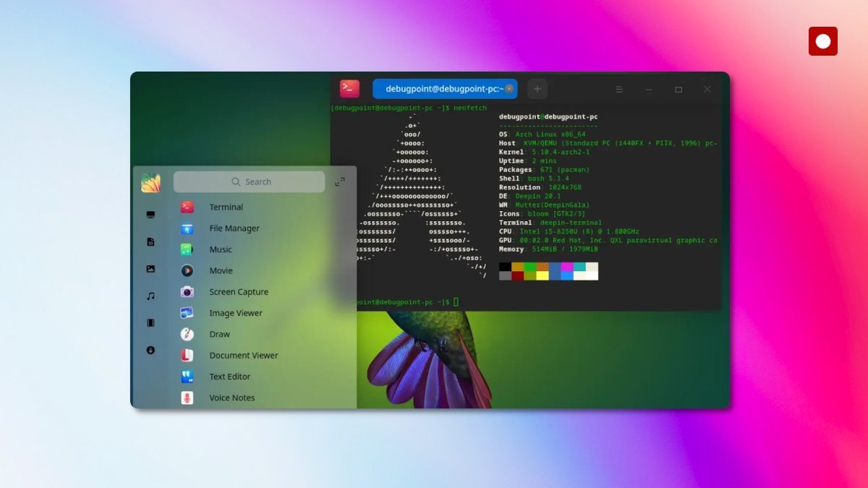The image size is (868, 488).
Task: Open a new terminal tab
Action: 537,88
